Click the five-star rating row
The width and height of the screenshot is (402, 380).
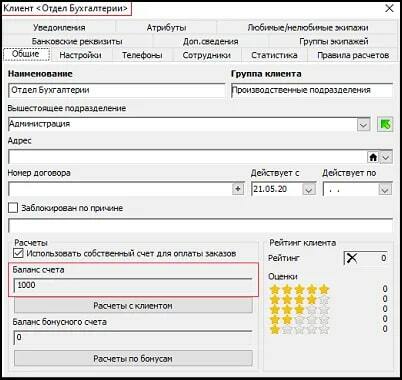[299, 289]
